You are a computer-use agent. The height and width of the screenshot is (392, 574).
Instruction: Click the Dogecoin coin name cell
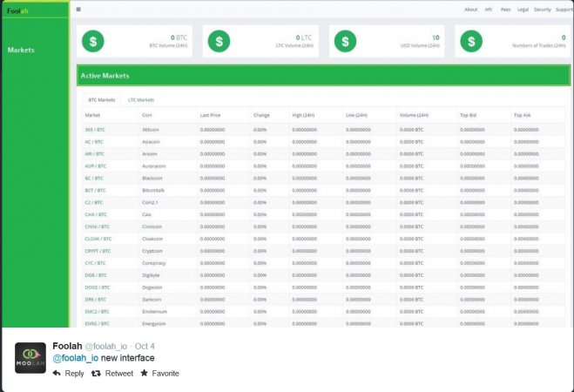(x=152, y=287)
